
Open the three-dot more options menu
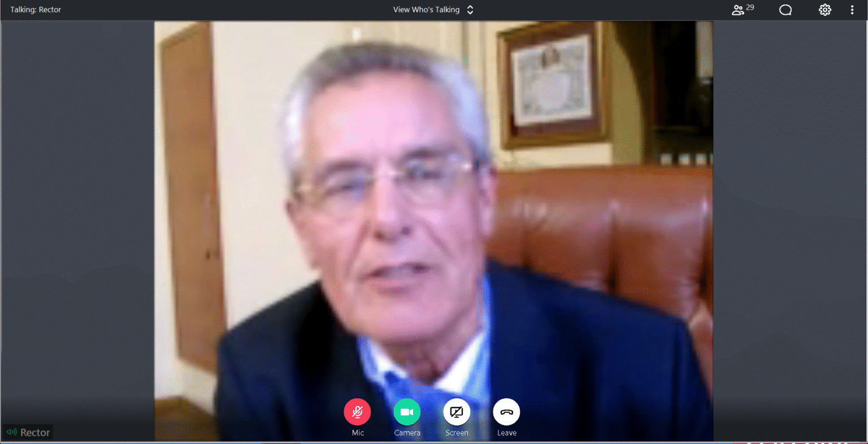tap(852, 10)
